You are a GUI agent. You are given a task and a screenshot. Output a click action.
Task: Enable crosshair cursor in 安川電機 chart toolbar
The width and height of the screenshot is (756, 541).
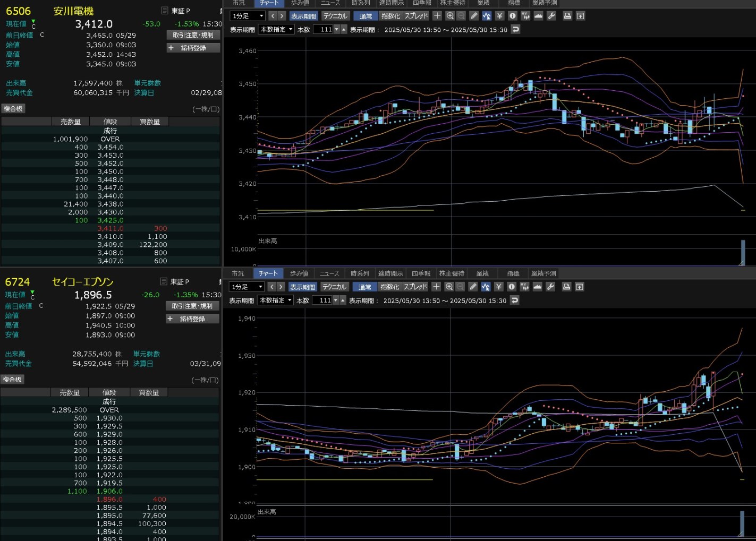(x=437, y=16)
